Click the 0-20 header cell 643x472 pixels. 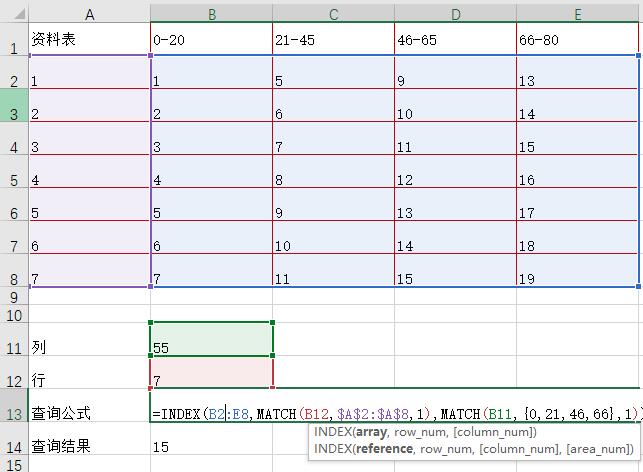click(x=211, y=40)
